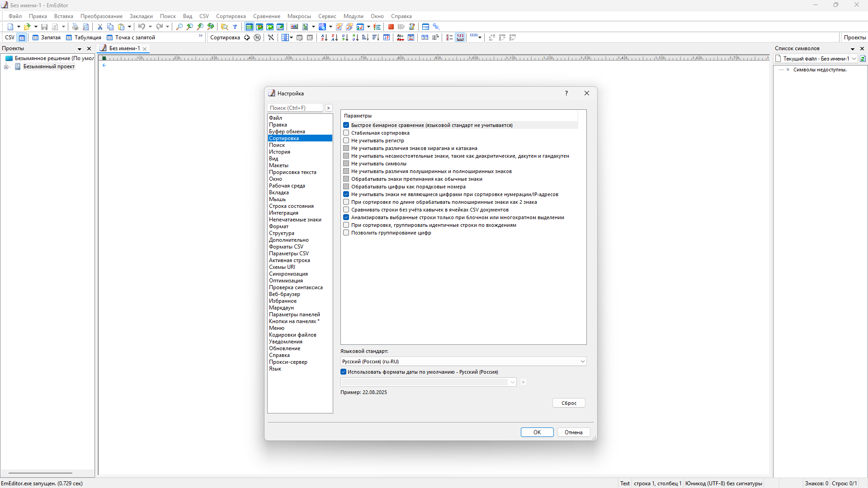The image size is (868, 488).
Task: Click the open file folder icon
Action: [x=27, y=27]
